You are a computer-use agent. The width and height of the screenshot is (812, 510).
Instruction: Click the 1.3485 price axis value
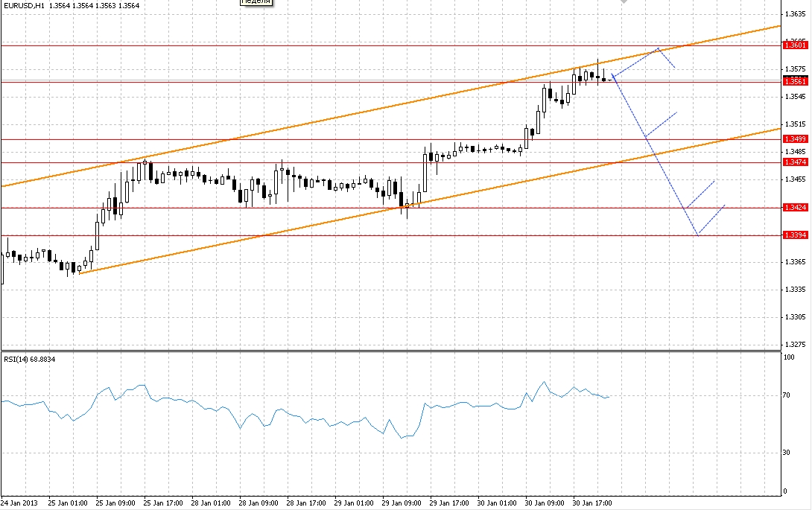pyautogui.click(x=795, y=152)
